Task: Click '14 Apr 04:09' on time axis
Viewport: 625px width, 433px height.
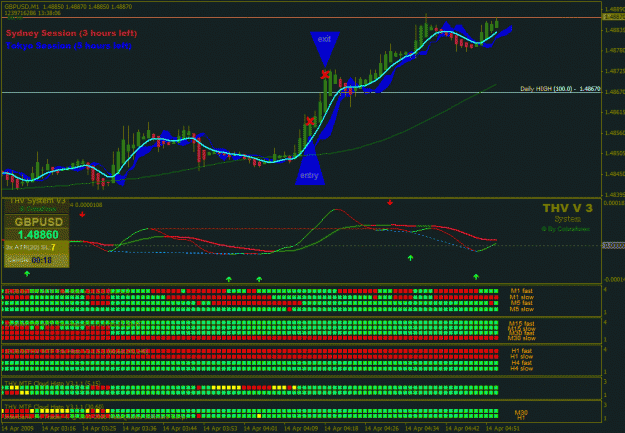Action: tap(301, 429)
